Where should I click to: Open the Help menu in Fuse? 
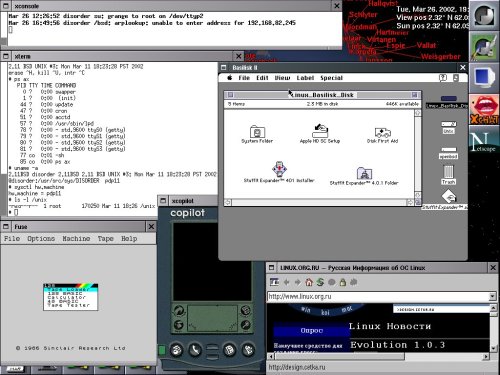129,239
